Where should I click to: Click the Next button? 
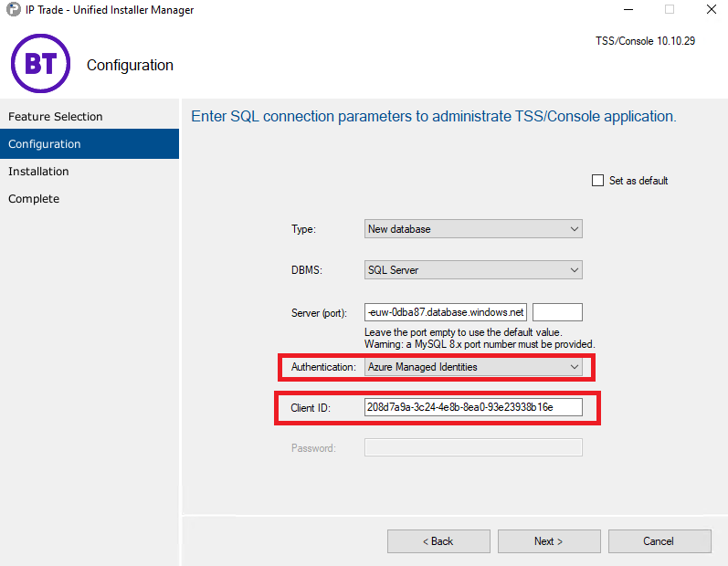[549, 541]
